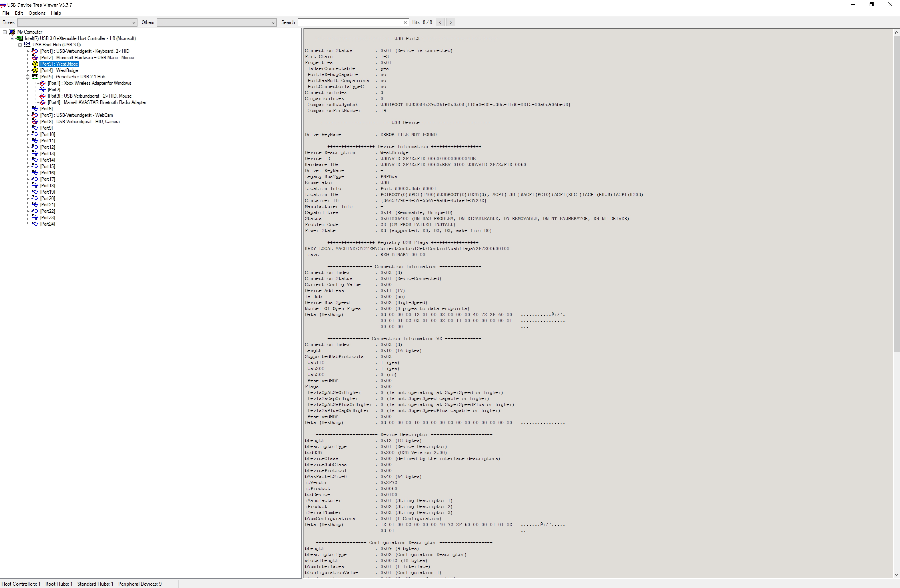Collapse the My Computer tree node
Image resolution: width=900 pixels, height=588 pixels.
click(x=5, y=32)
